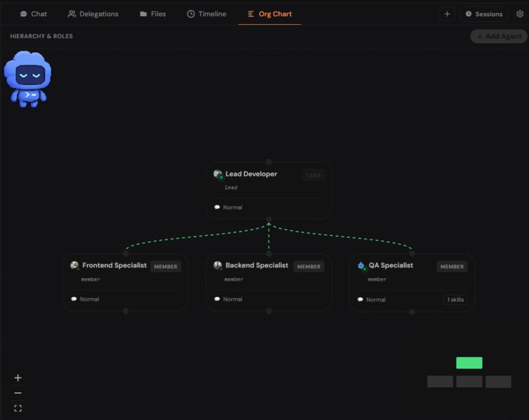
Task: Zoom out the org chart
Action: click(x=18, y=393)
